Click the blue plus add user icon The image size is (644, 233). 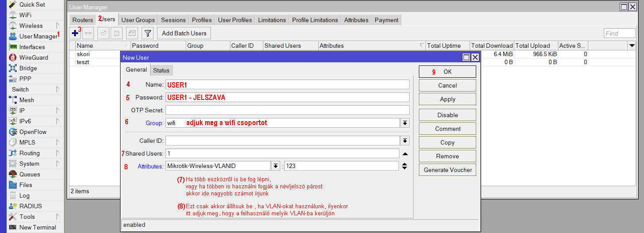75,33
